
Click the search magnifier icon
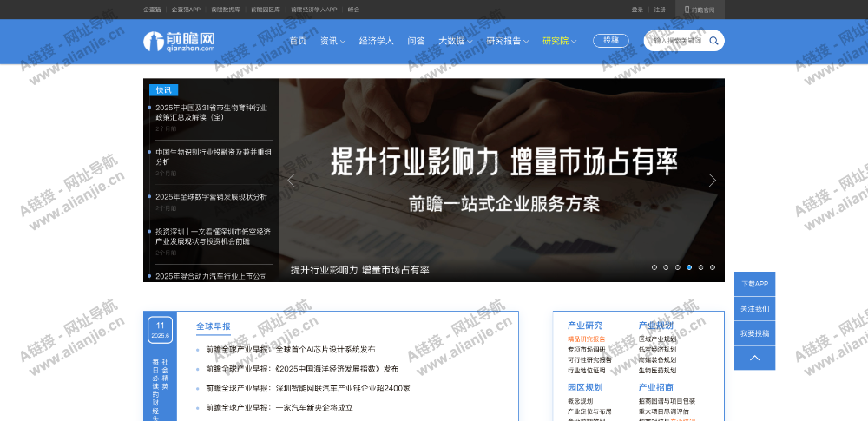point(713,41)
